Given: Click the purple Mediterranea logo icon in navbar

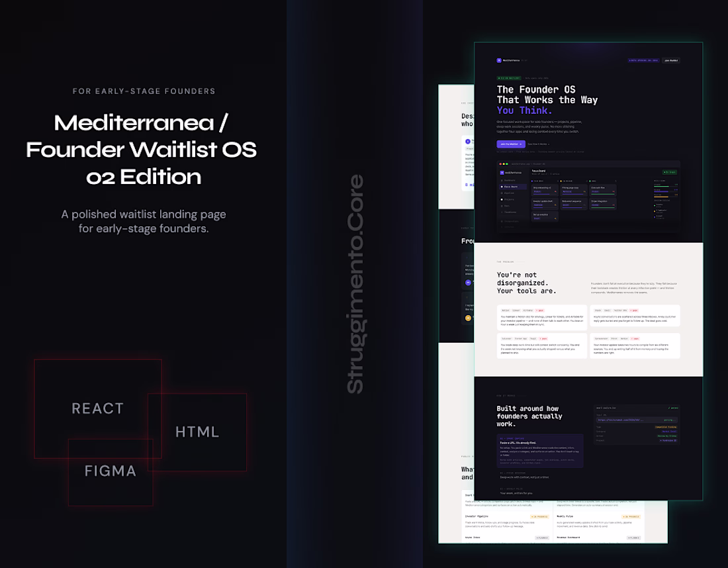Looking at the screenshot, I should coord(499,60).
